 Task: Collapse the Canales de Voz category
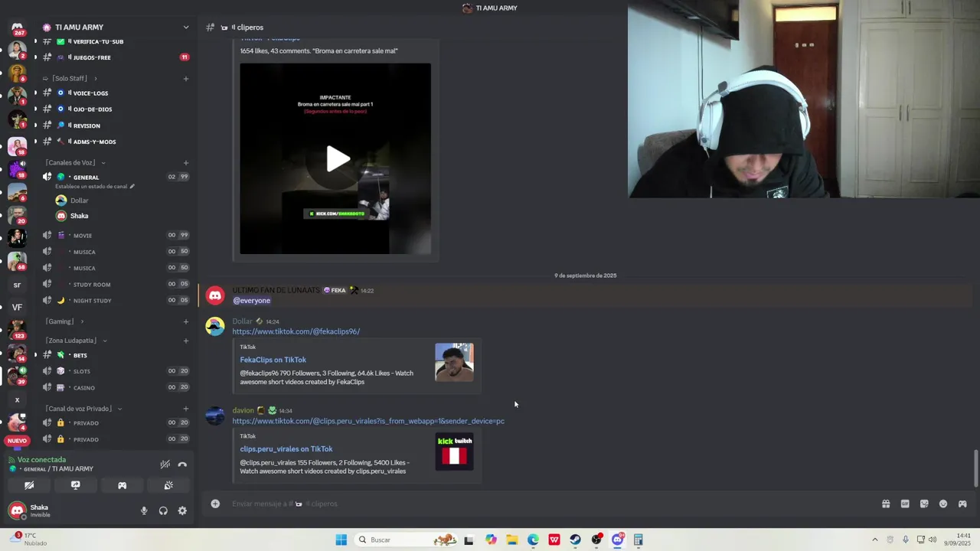pos(75,162)
